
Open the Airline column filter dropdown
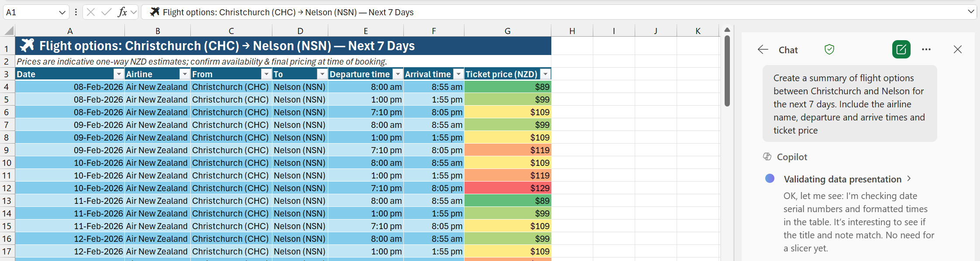185,74
